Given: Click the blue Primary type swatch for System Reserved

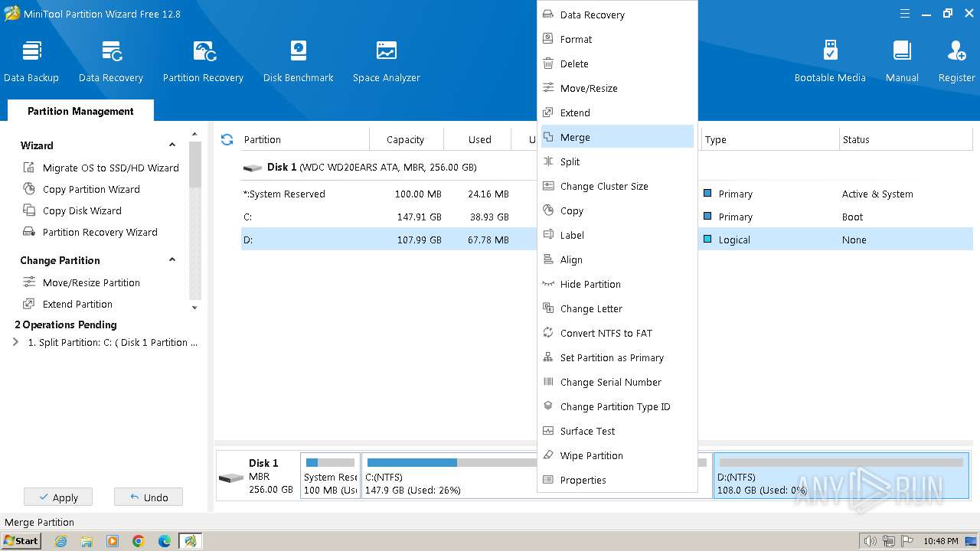Looking at the screenshot, I should point(708,194).
